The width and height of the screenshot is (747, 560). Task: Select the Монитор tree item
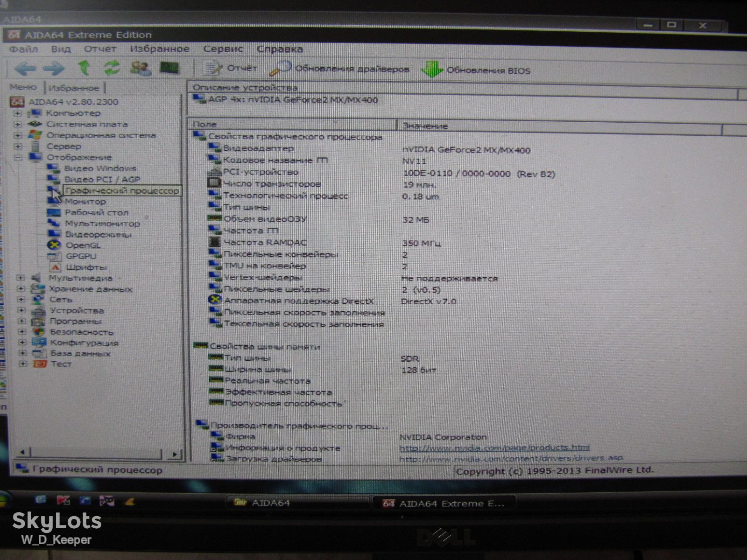85,202
